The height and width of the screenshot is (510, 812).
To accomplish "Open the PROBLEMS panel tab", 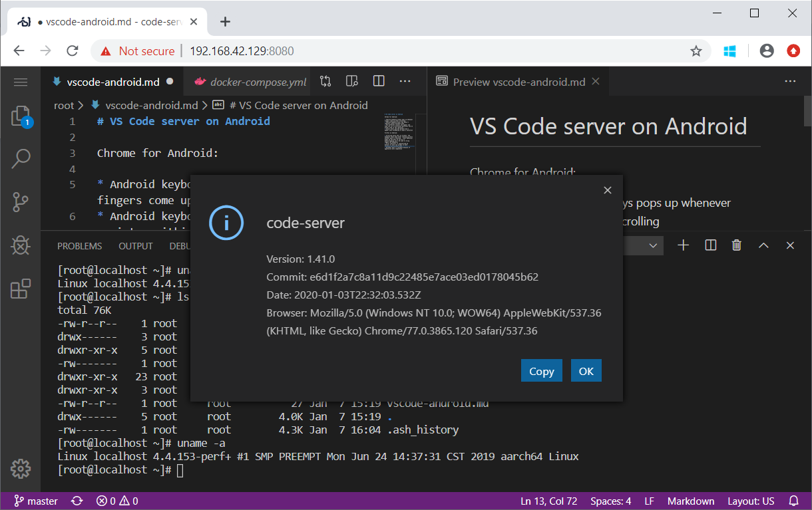I will point(80,246).
